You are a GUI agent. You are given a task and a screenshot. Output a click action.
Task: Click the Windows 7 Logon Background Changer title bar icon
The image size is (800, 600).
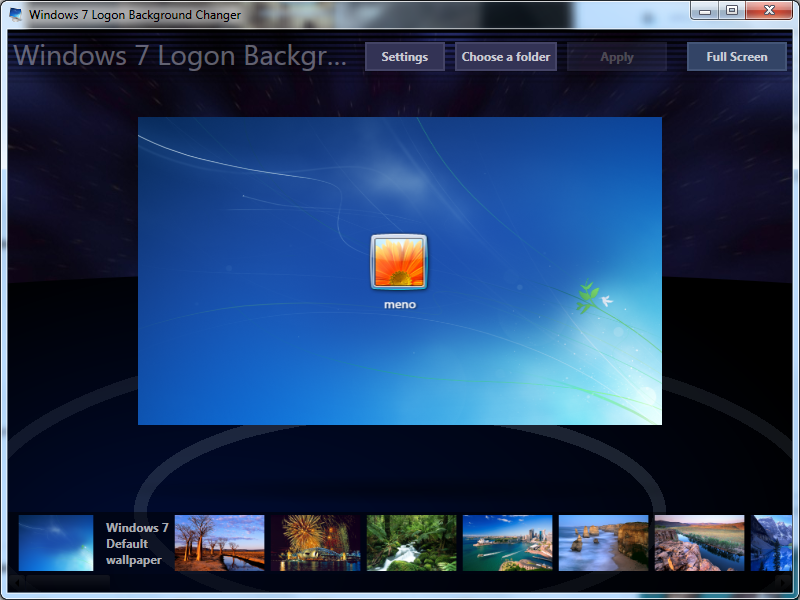pos(14,14)
